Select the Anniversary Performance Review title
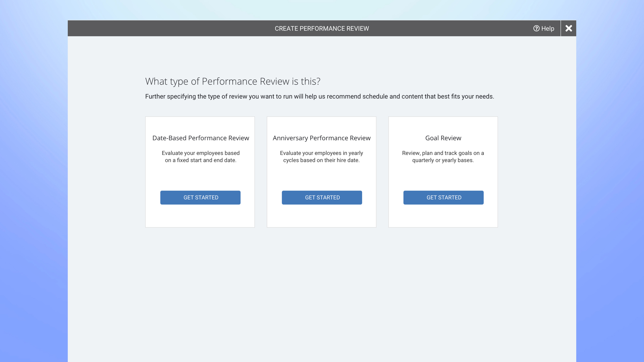This screenshot has height=362, width=644. click(x=322, y=138)
